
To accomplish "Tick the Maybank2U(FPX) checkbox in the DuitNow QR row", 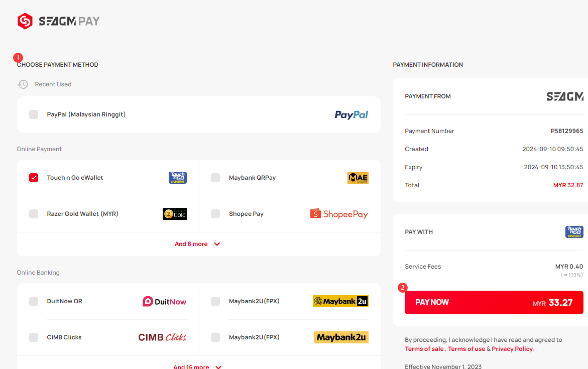I will [x=215, y=301].
